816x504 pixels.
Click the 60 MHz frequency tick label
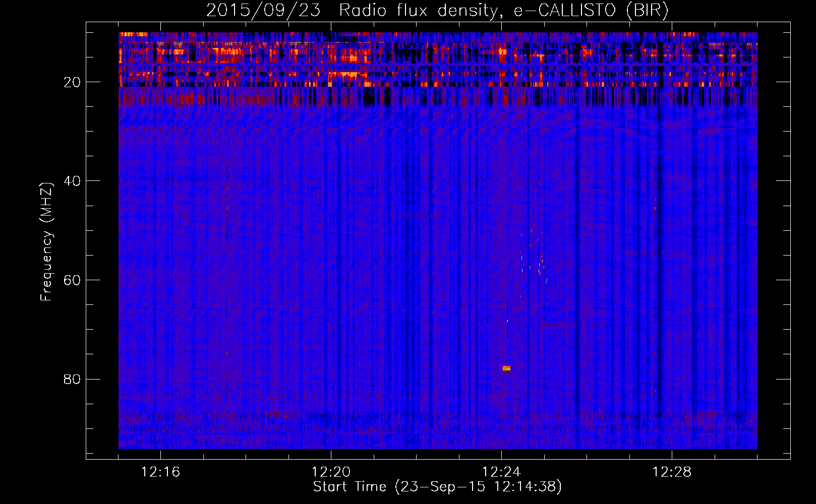pos(72,280)
